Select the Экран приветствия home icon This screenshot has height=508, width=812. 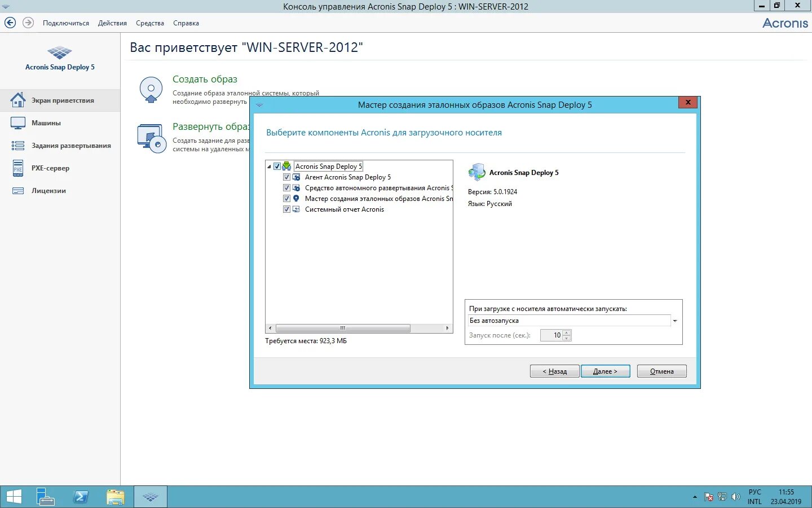(x=18, y=100)
